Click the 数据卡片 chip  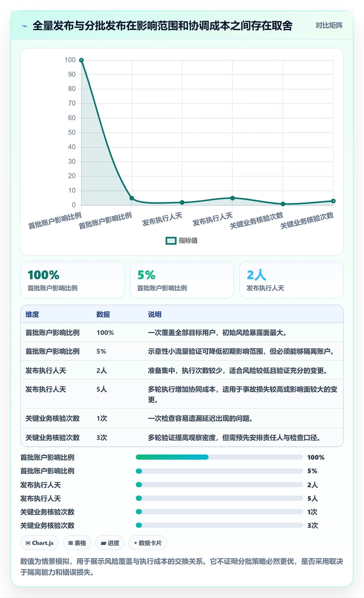148,543
